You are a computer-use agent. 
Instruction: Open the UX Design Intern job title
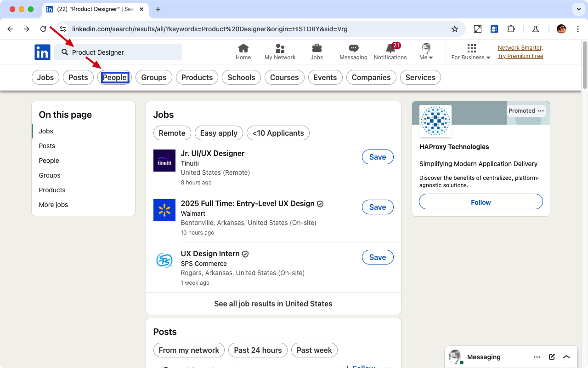tap(210, 253)
